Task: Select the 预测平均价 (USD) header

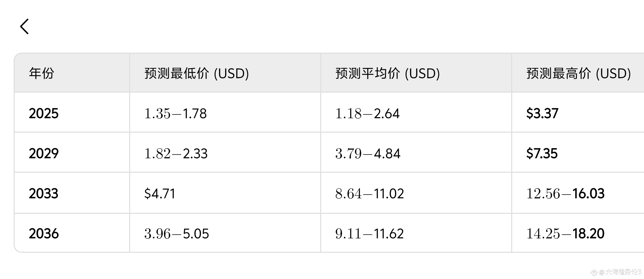Action: point(388,73)
